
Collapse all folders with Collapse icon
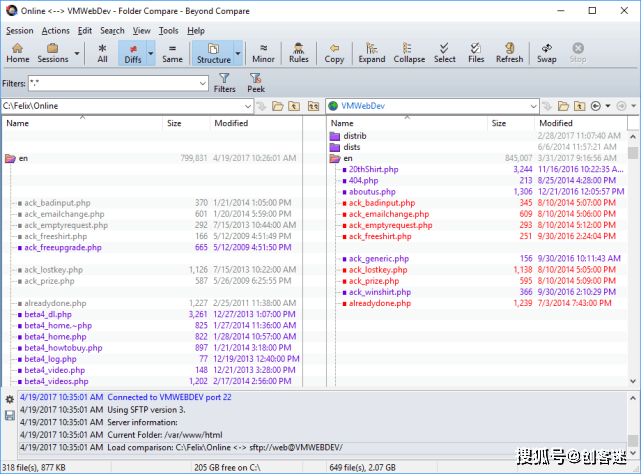409,52
